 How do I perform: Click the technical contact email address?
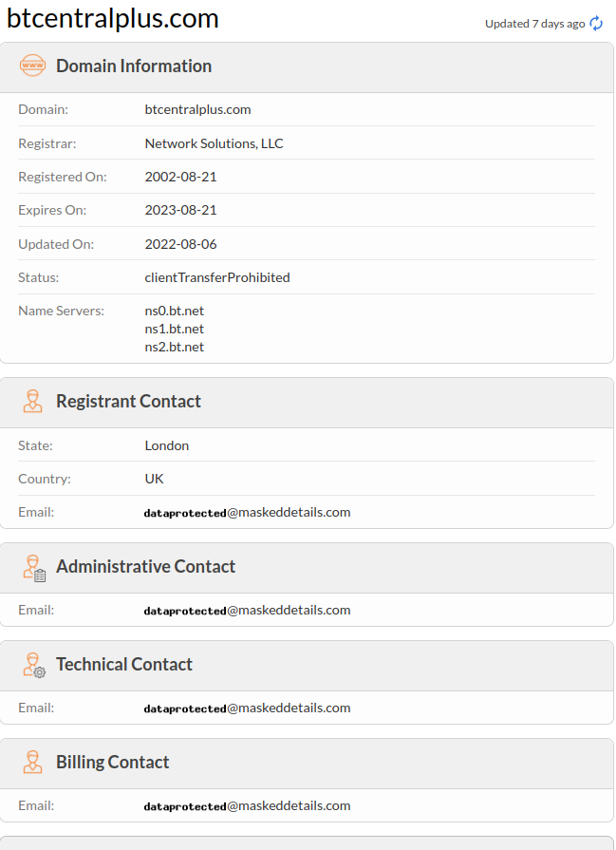point(247,708)
